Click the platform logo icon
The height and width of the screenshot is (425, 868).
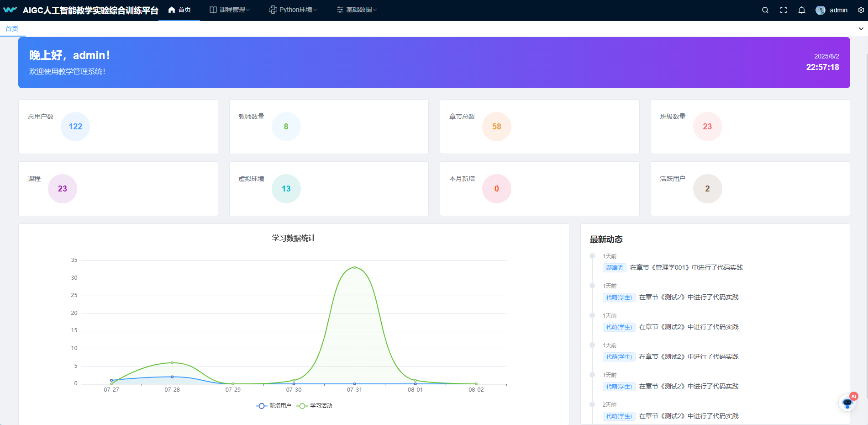point(10,10)
